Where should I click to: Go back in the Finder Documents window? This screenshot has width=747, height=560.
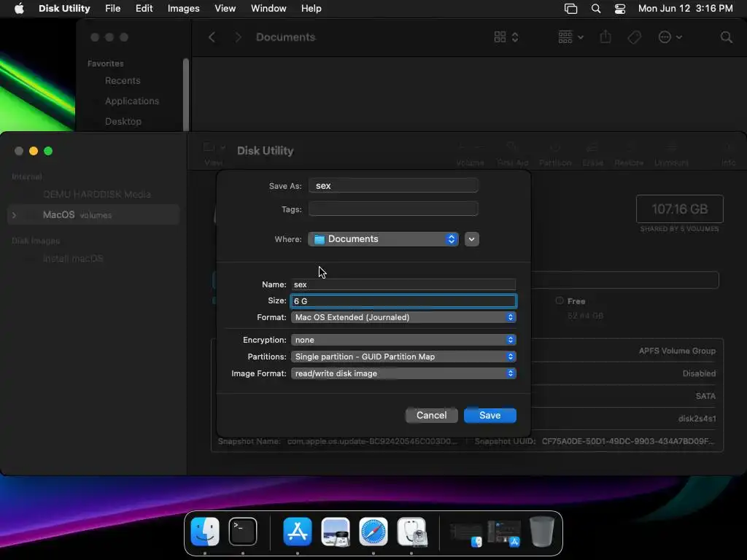coord(212,37)
